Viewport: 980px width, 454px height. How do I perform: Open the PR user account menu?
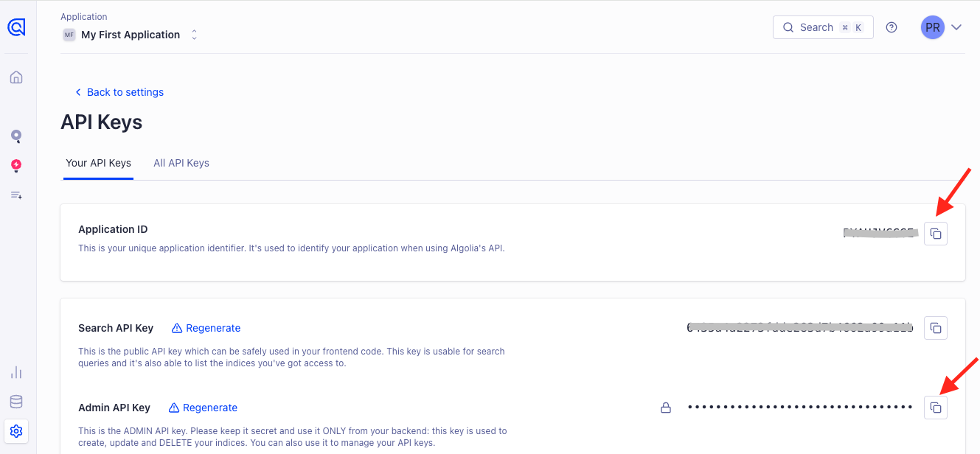click(933, 27)
